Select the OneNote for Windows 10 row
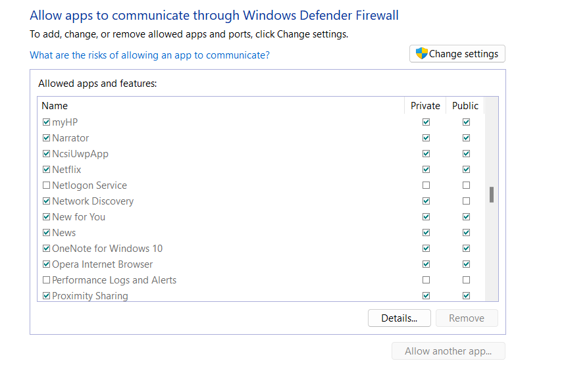The height and width of the screenshot is (392, 566). click(107, 249)
